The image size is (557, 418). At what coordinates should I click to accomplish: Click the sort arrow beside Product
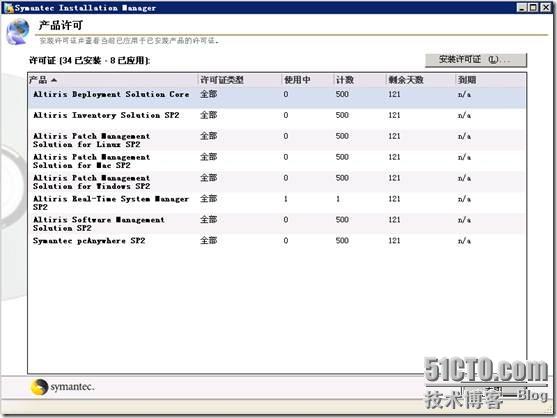(x=54, y=80)
